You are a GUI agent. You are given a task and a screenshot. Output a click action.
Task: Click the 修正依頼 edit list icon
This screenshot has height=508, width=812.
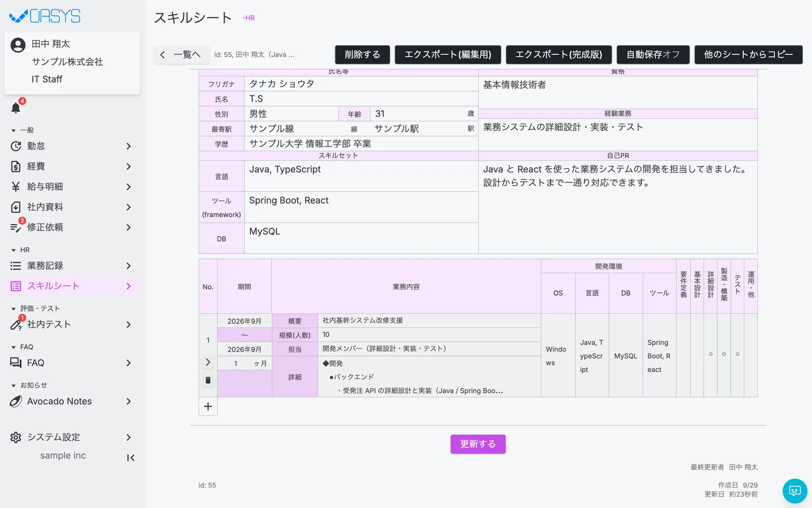pos(16,227)
